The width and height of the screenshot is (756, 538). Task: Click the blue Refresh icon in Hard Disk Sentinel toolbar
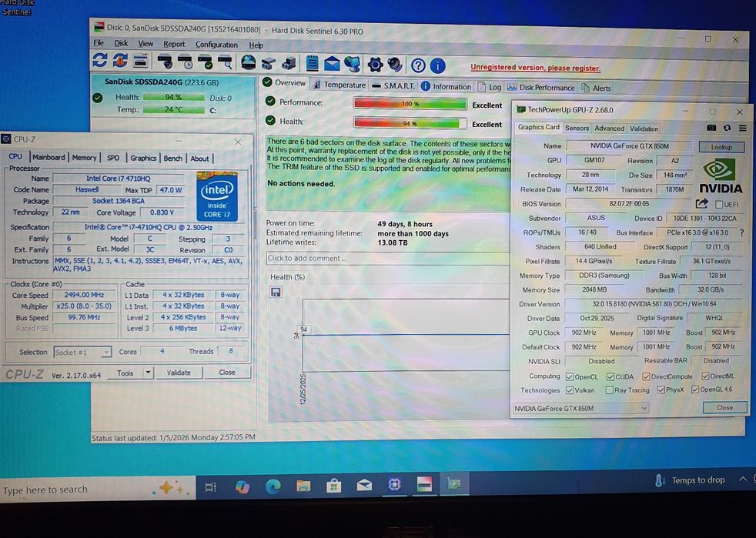(x=100, y=60)
